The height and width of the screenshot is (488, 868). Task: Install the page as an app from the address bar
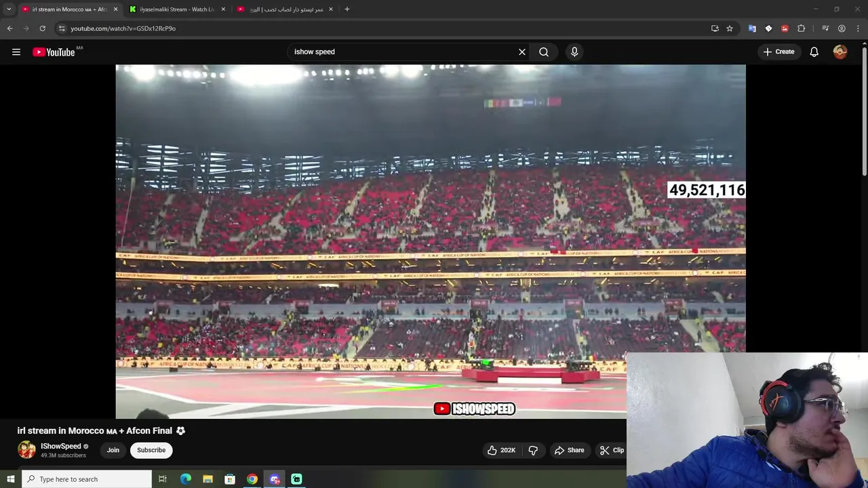coord(715,28)
